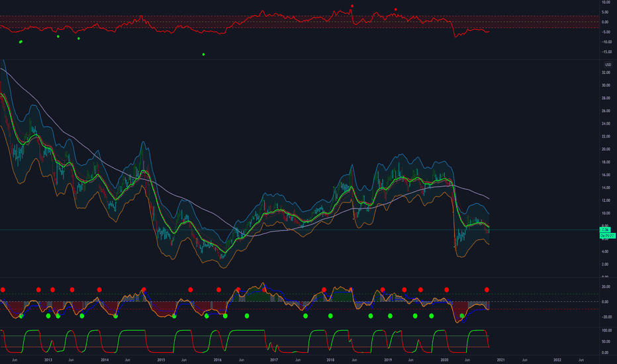
Task: Click the 30.00 price axis label
Action: [x=606, y=85]
